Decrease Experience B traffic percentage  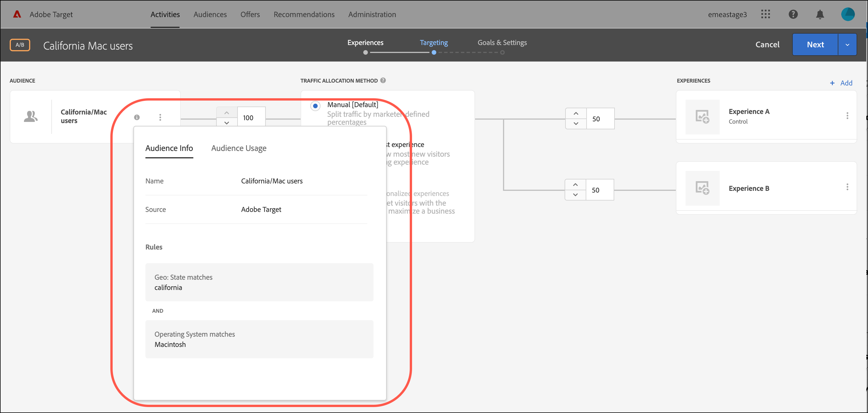tap(575, 195)
